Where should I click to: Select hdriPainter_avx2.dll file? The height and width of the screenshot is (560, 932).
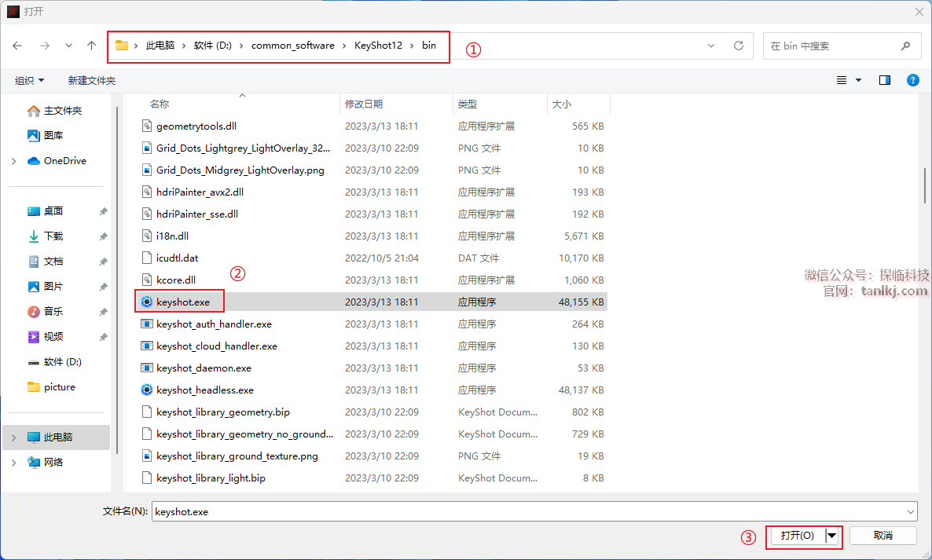click(x=200, y=192)
